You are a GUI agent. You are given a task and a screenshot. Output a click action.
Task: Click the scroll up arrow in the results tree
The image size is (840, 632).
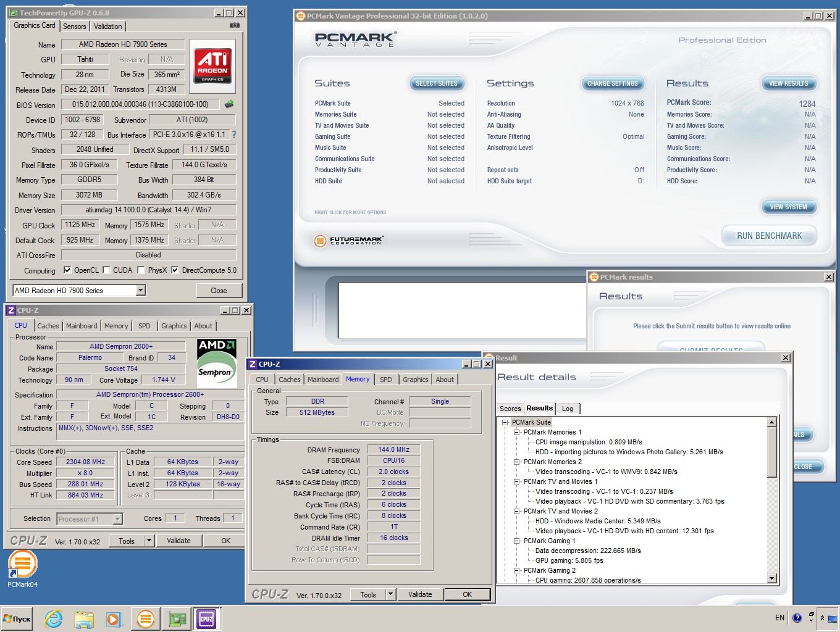pos(771,423)
